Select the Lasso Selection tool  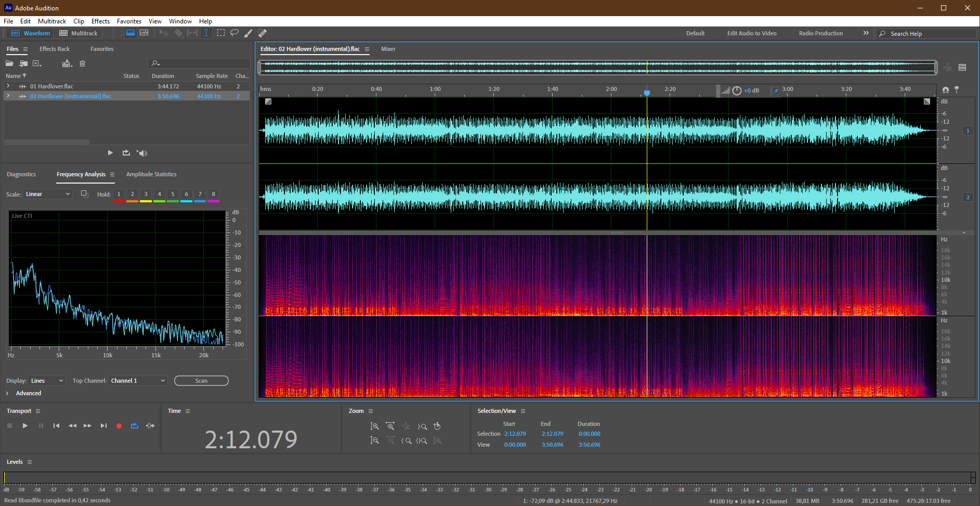pos(234,33)
